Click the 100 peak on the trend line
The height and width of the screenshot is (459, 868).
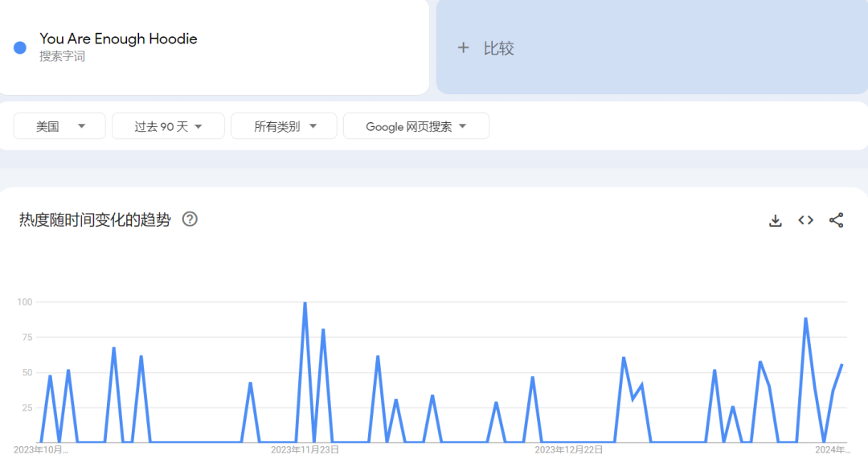305,303
